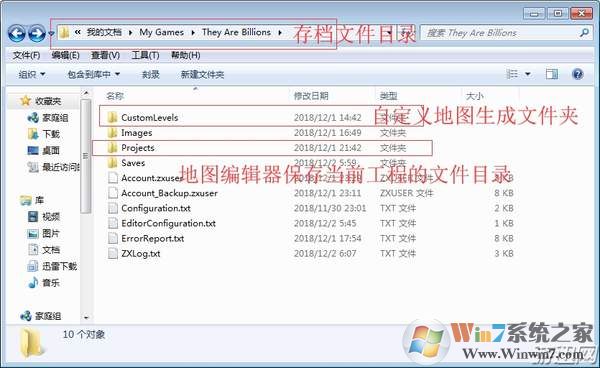Sort by 大小 column header
Image resolution: width=600 pixels, height=368 pixels.
tap(474, 96)
